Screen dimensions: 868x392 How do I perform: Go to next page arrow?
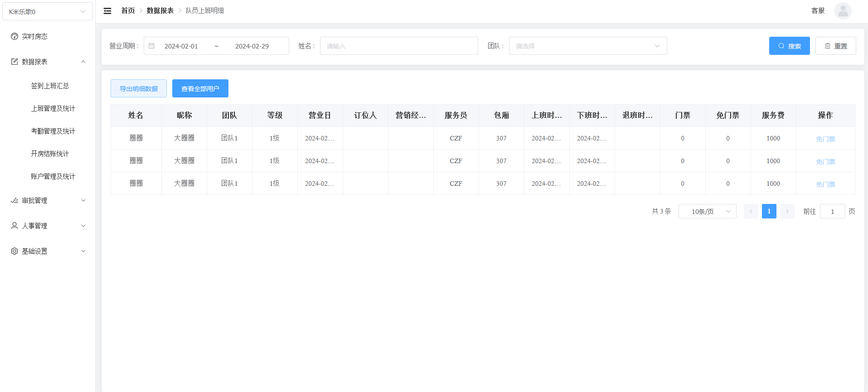pyautogui.click(x=787, y=211)
